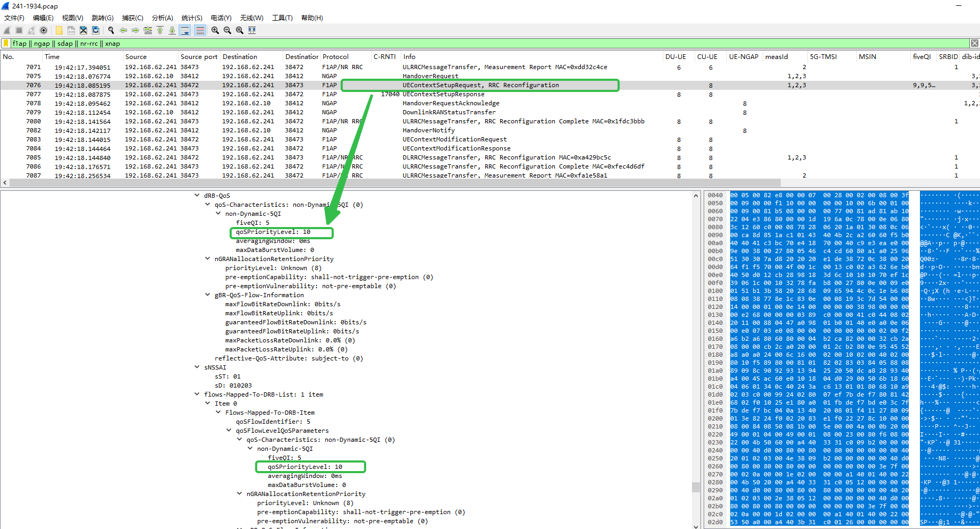Screen dimensions: 980x529
Task: Click the reload capture file icon
Action: [x=96, y=30]
